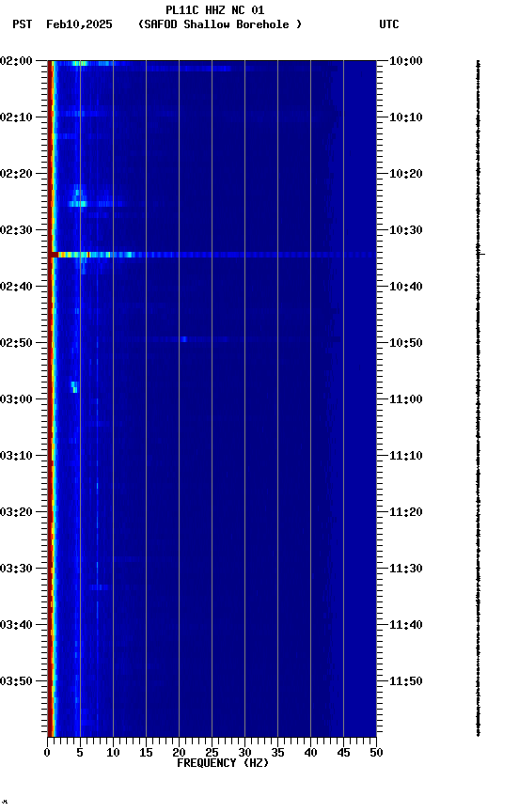
Task: Click the UTC time label 10:20
Action: click(x=406, y=174)
